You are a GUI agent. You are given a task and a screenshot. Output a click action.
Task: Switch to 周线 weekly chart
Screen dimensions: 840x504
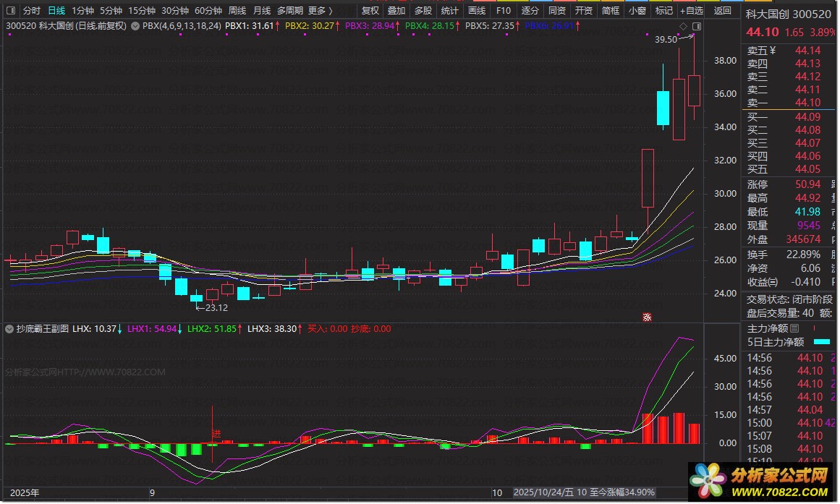click(x=237, y=10)
